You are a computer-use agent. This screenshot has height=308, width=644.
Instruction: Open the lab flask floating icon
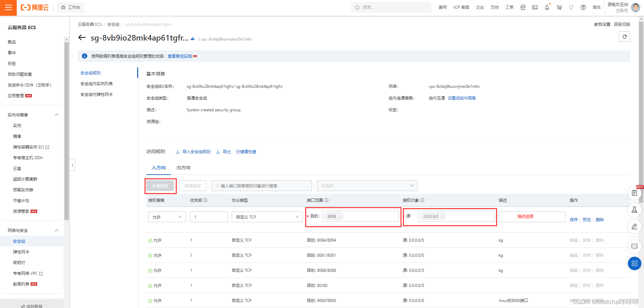(x=634, y=210)
